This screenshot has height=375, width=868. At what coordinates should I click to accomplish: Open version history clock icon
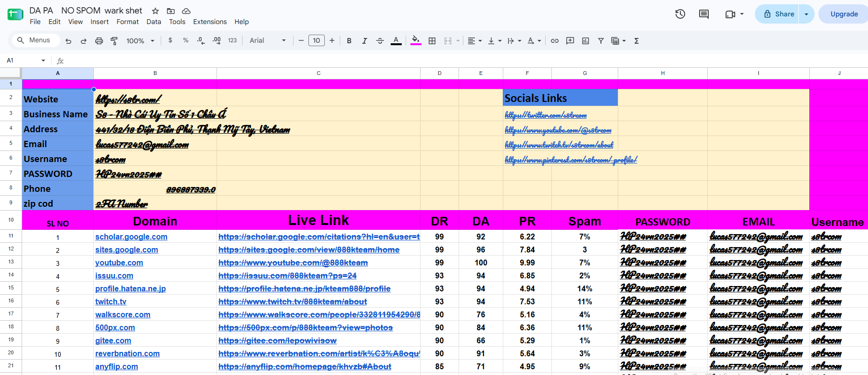tap(680, 14)
